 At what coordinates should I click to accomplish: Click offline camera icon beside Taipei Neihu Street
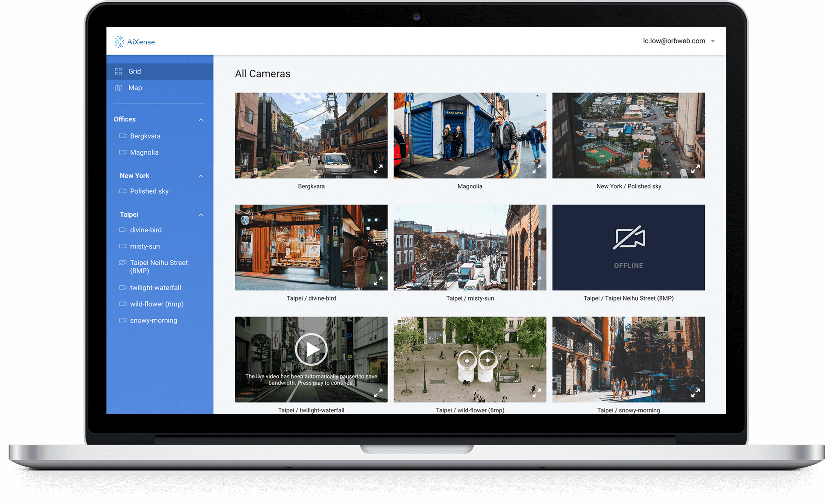tap(123, 263)
